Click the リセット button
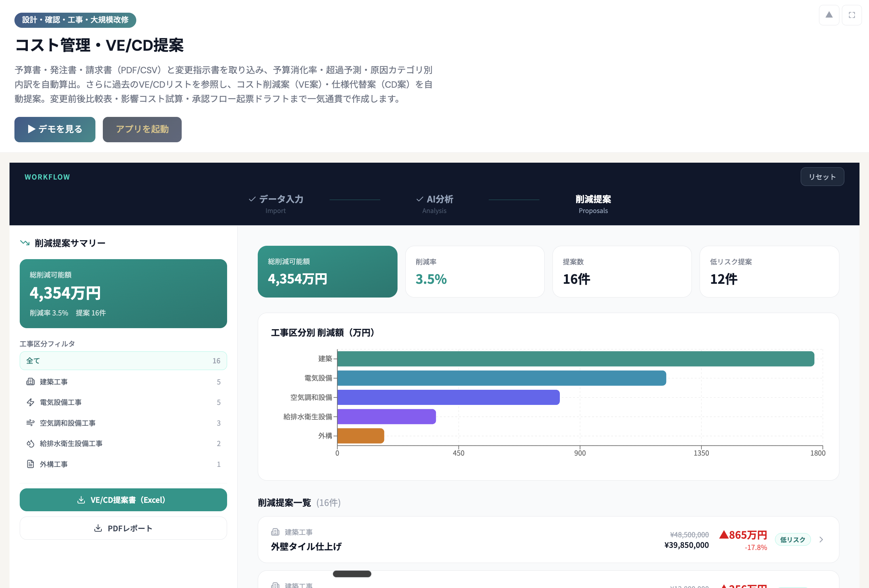The height and width of the screenshot is (588, 869). click(x=822, y=176)
